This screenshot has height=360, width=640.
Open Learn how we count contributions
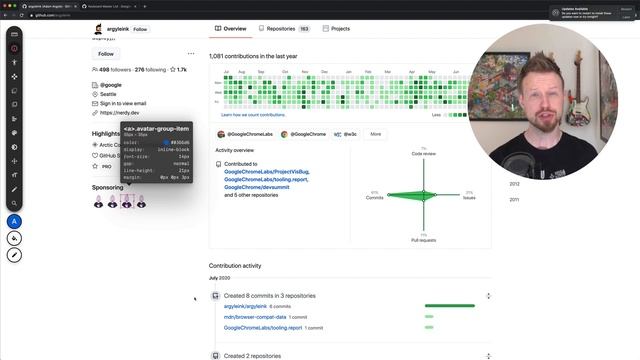253,115
